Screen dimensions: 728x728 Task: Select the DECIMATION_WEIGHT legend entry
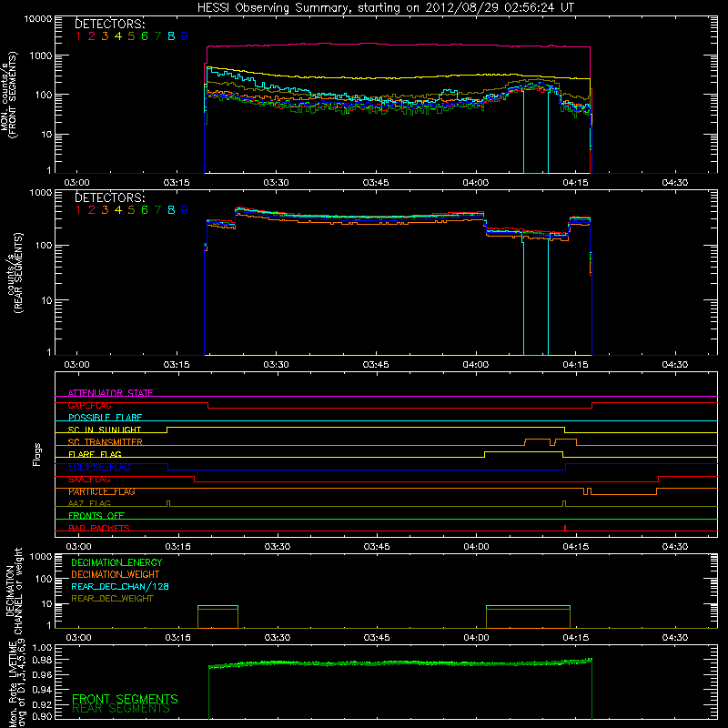tap(116, 574)
